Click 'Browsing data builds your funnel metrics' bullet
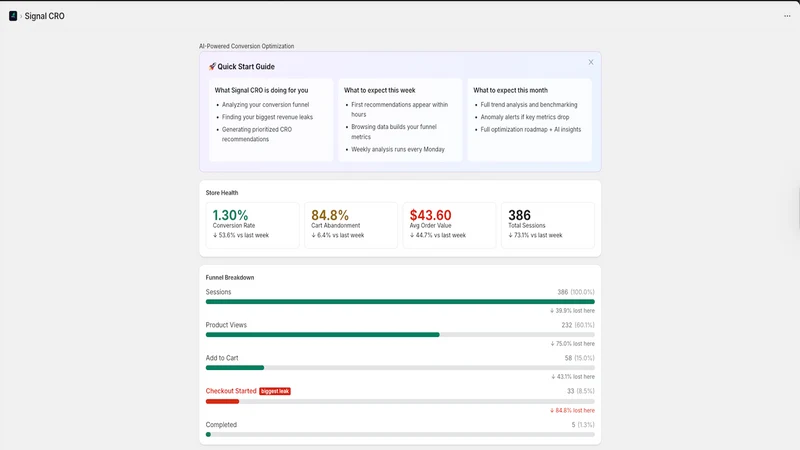The image size is (800, 450). point(394,132)
